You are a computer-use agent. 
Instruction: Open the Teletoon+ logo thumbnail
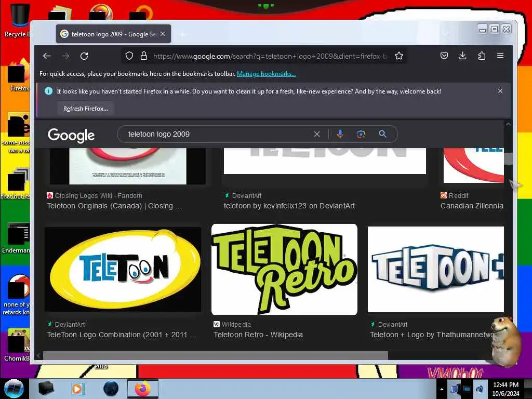tap(436, 270)
